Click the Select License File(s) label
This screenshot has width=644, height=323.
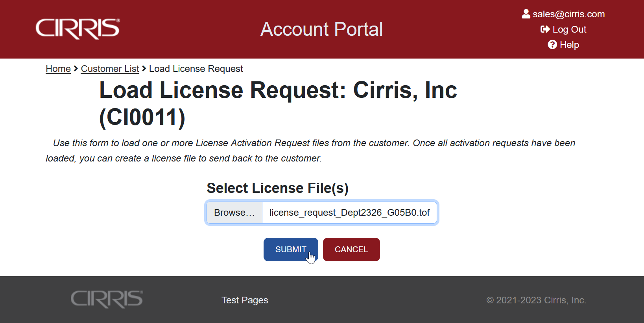277,188
